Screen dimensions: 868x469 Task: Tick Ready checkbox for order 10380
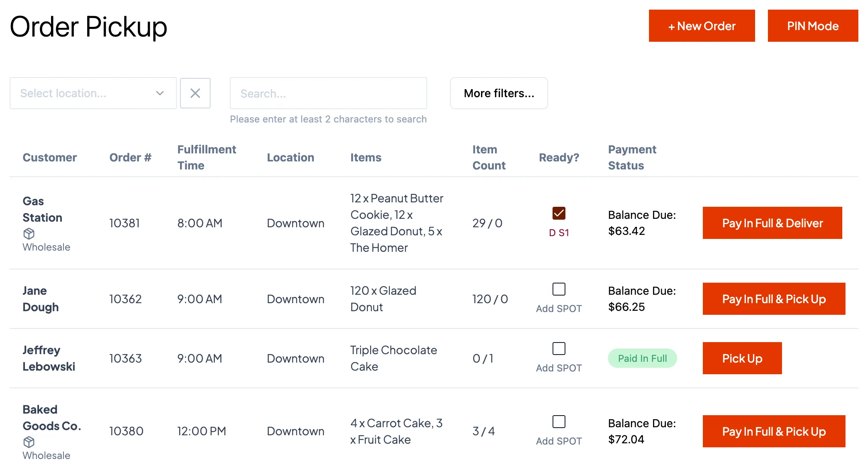[x=559, y=422]
